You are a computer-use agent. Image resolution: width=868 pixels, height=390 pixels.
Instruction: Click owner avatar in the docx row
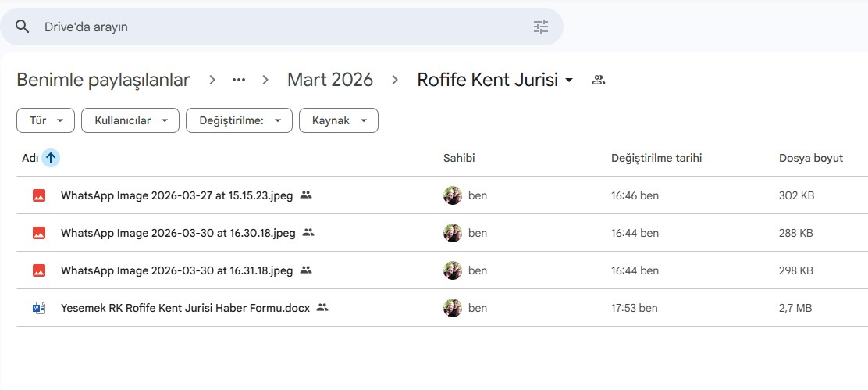pos(453,308)
